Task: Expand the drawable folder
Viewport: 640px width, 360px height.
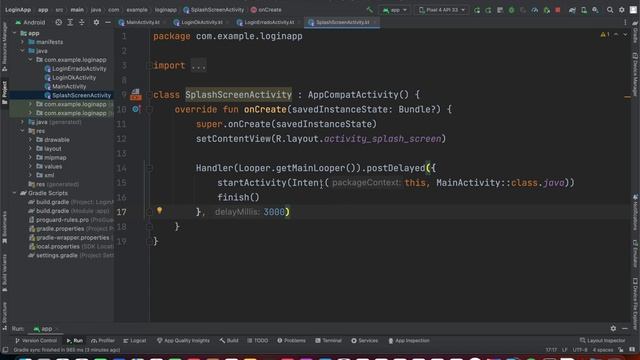Action: (30, 140)
